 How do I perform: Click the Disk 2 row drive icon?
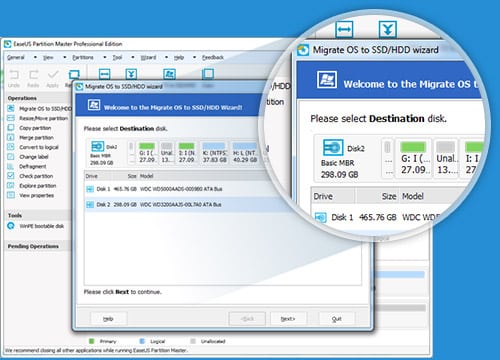pos(90,205)
